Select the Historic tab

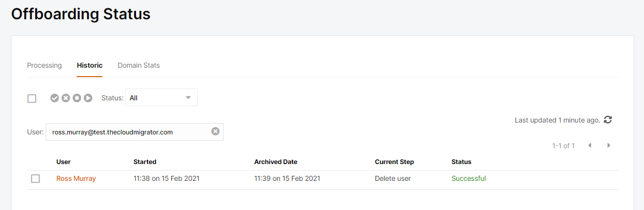click(x=90, y=65)
